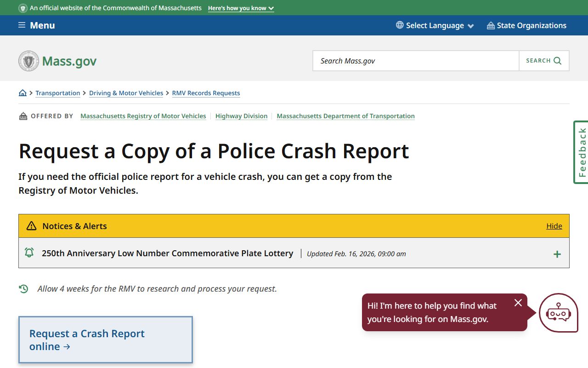This screenshot has height=368, width=588.
Task: Click the magnifying glass search icon
Action: [x=558, y=61]
